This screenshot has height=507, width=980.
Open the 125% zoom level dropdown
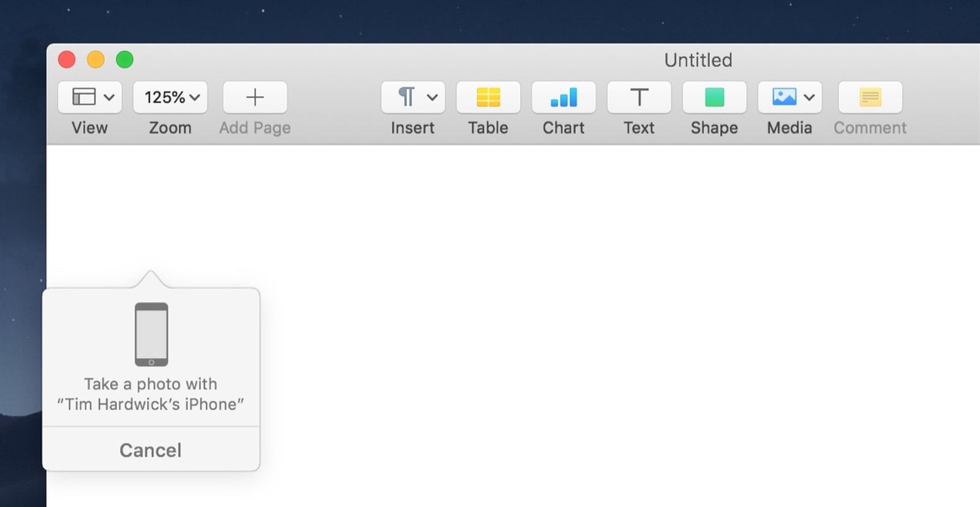(x=171, y=97)
